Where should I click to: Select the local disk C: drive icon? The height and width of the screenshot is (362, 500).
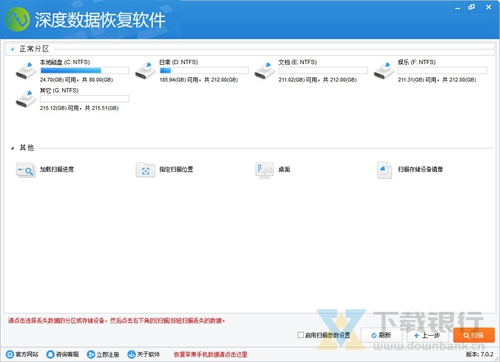click(x=26, y=71)
